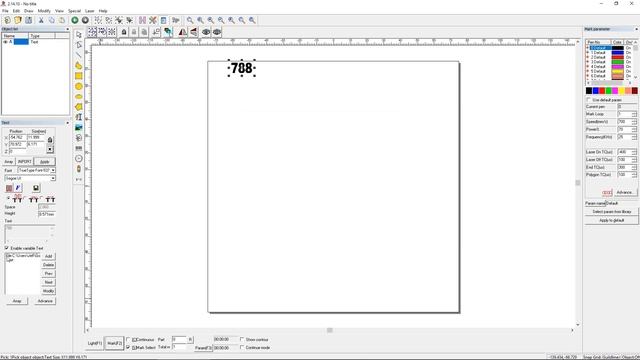Screen dimensions: 640x360
Task: Select the Text tool
Action: 79,117
